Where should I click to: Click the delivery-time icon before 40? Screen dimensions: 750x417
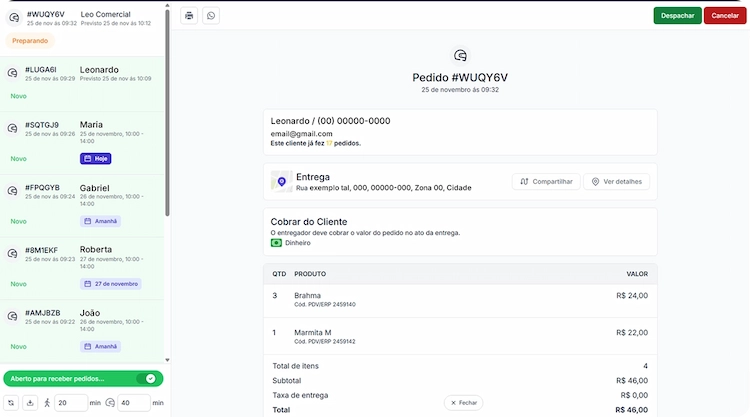109,403
